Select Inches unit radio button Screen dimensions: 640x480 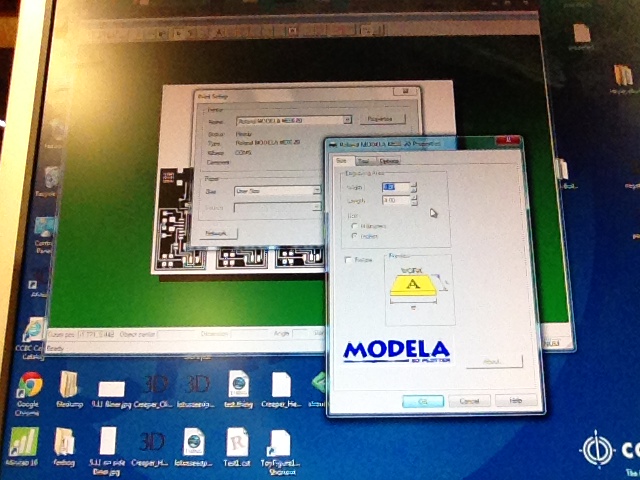[x=354, y=236]
